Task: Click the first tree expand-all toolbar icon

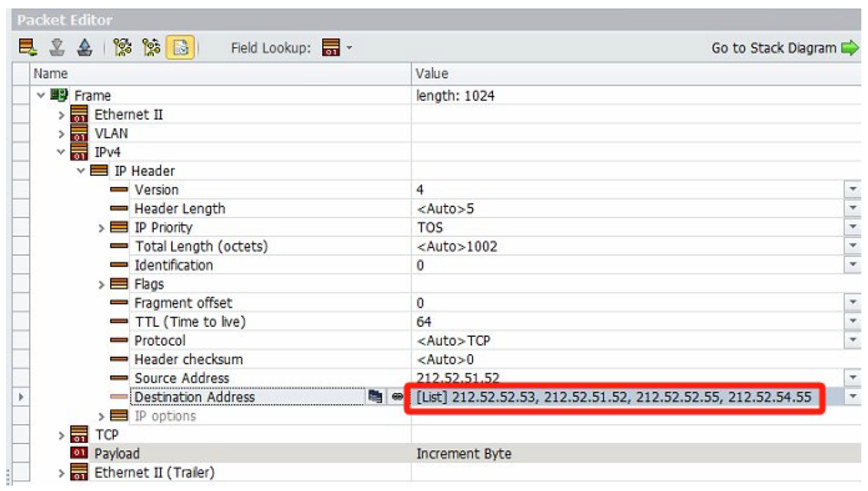Action: (x=122, y=47)
